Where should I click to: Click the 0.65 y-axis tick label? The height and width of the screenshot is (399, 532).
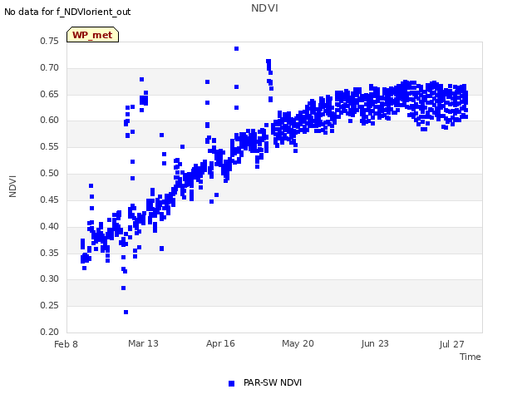[50, 94]
